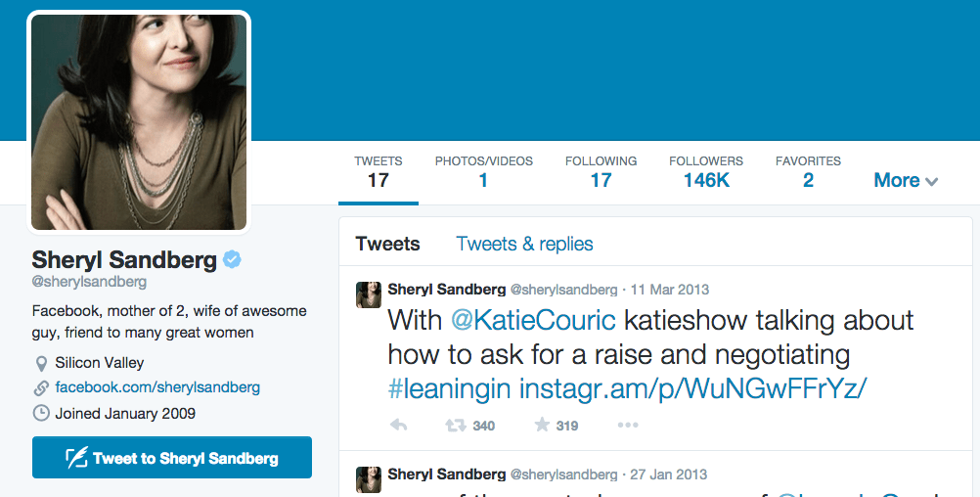980x497 pixels.
Task: Expand the More dropdown in profile navigation
Action: tap(906, 180)
